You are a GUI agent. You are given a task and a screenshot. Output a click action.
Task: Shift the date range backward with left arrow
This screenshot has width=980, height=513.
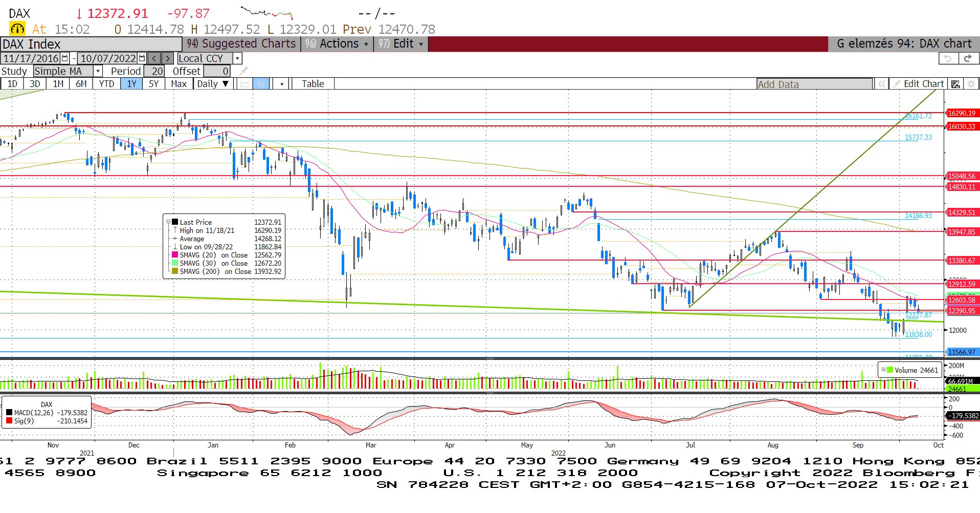coord(154,58)
